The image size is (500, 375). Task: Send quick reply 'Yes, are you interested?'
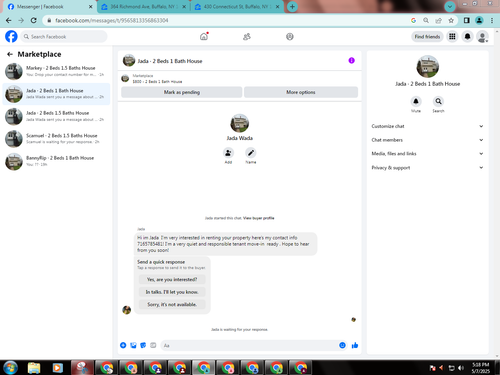click(x=172, y=279)
